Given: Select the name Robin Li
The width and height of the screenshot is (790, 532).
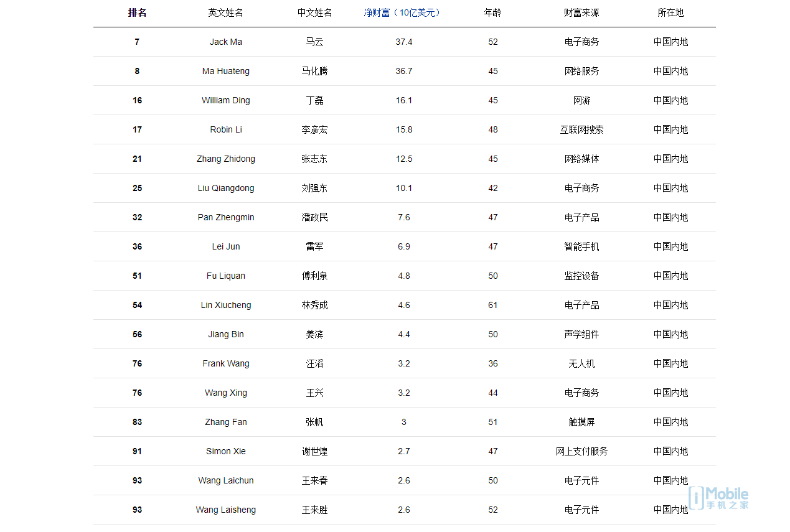Looking at the screenshot, I should pos(226,129).
